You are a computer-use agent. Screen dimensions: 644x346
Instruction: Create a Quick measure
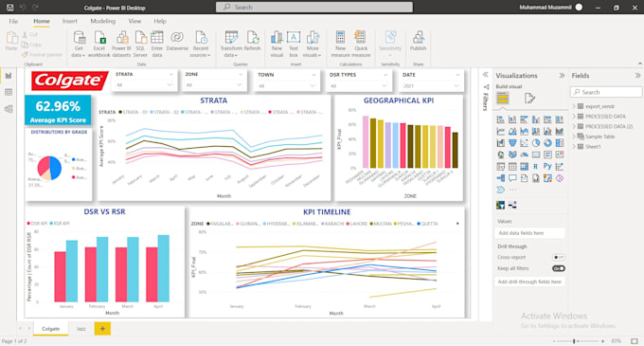(361, 44)
